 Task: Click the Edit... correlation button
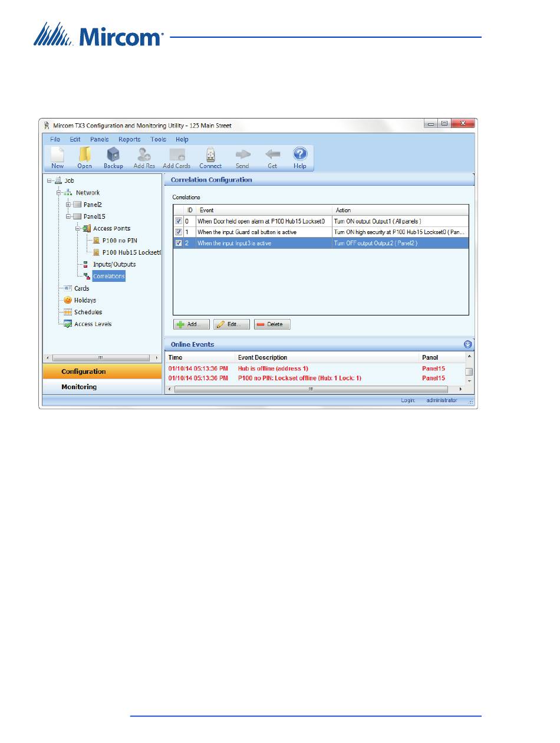[x=232, y=324]
